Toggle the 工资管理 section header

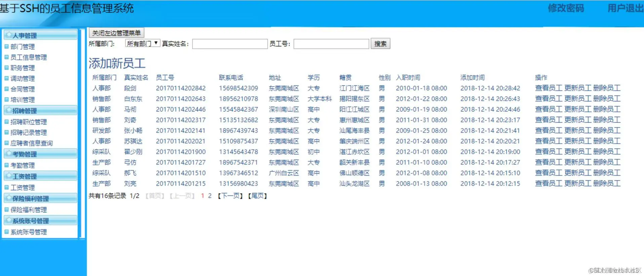pyautogui.click(x=40, y=176)
